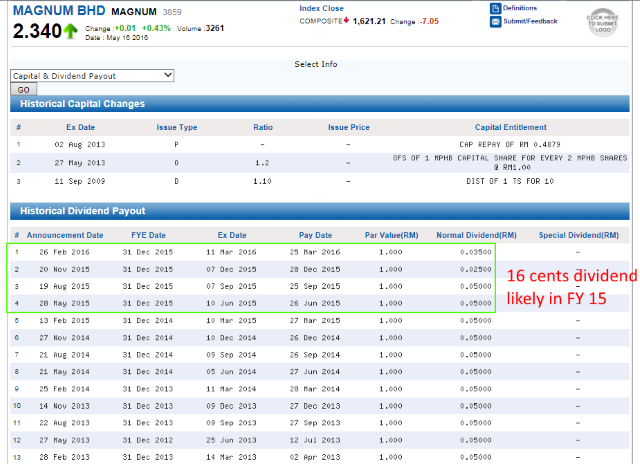The image size is (640, 464).
Task: Click the index change value -7.05
Action: [x=429, y=21]
